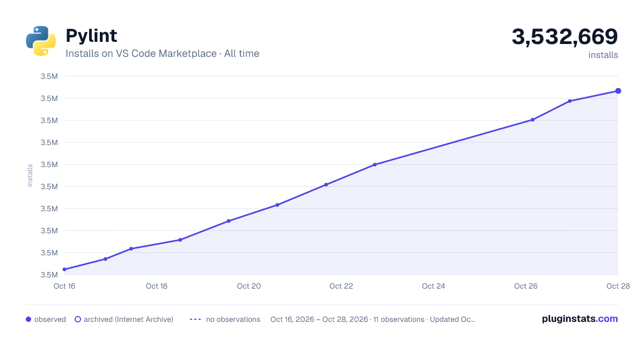Click the Oct 20 x-axis label
The image size is (644, 338).
tap(249, 286)
